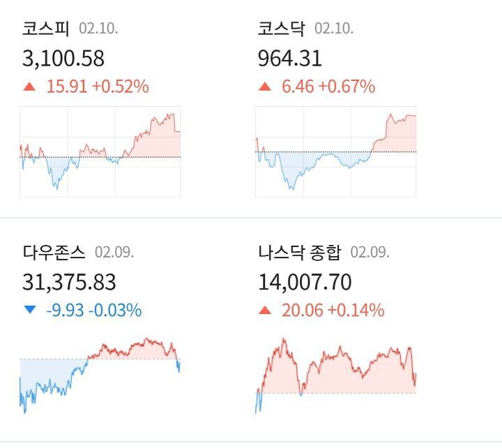Open the 다우존스 index title
The image size is (502, 448).
point(54,252)
